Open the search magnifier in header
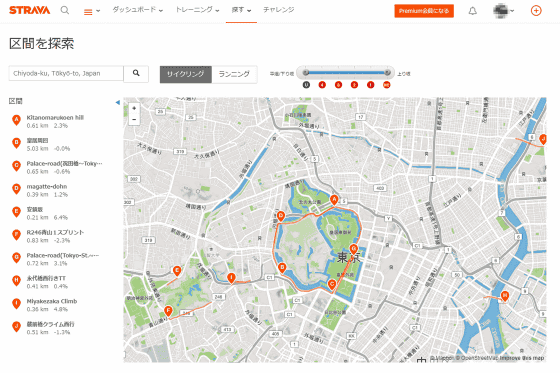 coord(65,10)
